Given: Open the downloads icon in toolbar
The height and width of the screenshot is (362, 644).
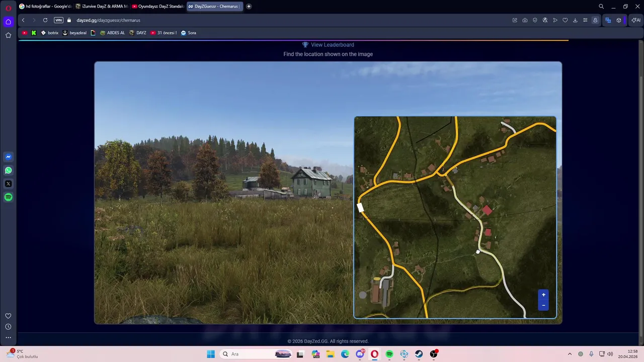Looking at the screenshot, I should tap(575, 20).
